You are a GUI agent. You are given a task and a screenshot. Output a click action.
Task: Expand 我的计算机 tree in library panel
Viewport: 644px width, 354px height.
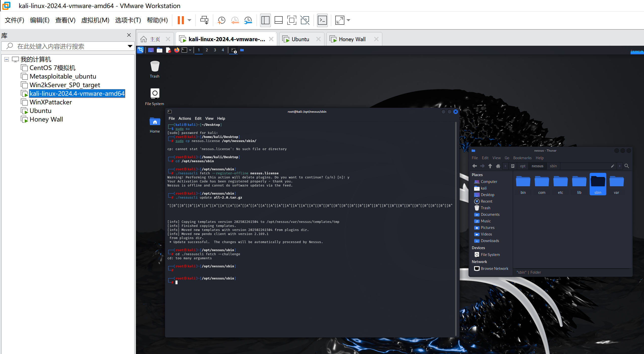(7, 59)
